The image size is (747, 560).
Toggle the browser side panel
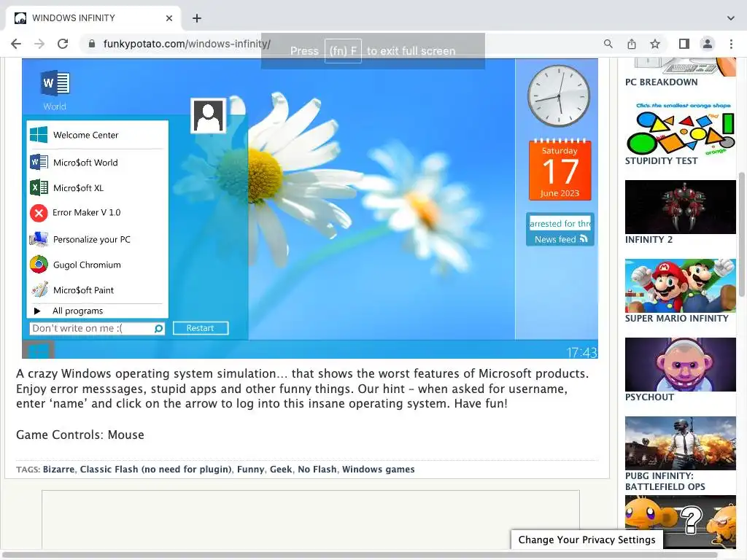[x=684, y=44]
